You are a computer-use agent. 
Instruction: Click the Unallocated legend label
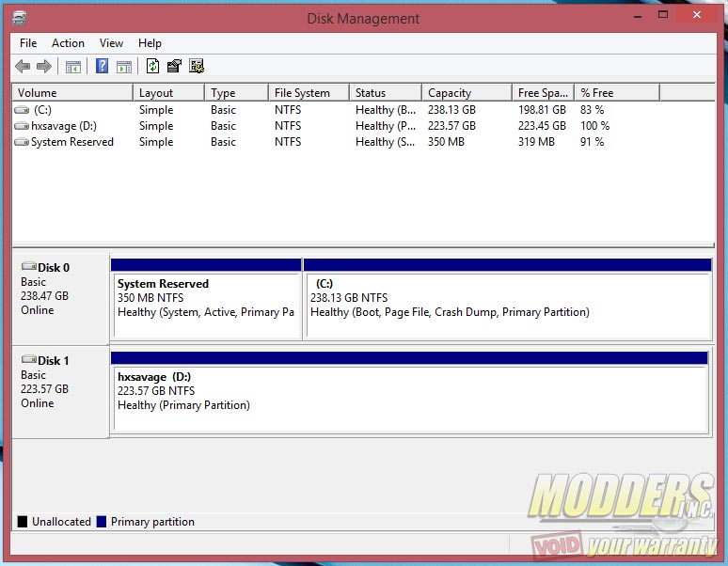point(61,522)
